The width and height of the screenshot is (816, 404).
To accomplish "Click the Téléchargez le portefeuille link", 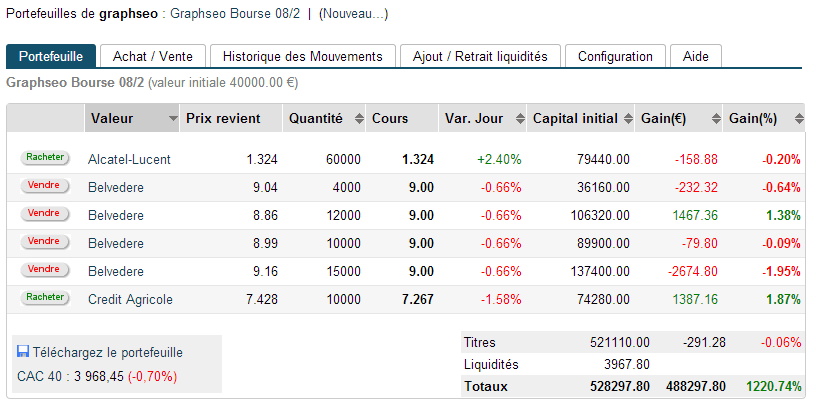I will 108,352.
